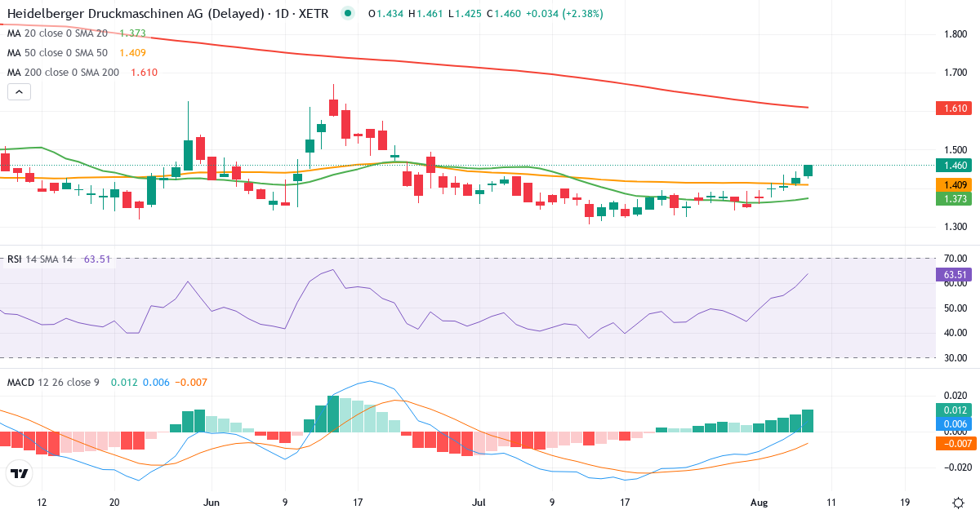Image resolution: width=980 pixels, height=514 pixels.
Task: Collapse the indicator legend chevron button
Action: (20, 92)
